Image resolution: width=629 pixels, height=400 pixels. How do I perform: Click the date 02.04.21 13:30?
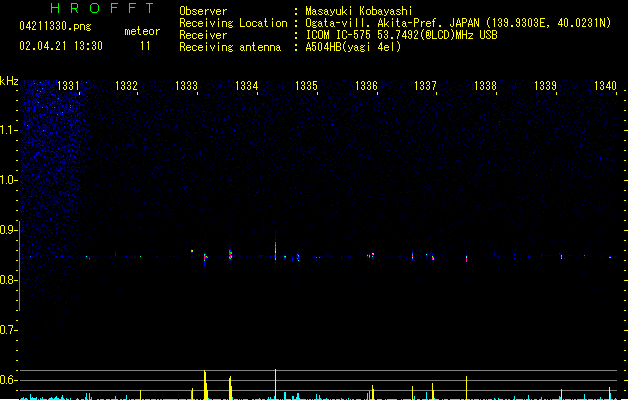click(61, 46)
